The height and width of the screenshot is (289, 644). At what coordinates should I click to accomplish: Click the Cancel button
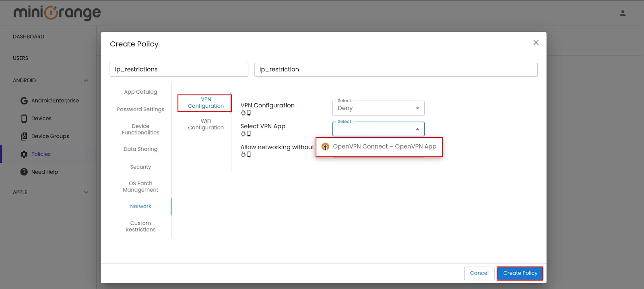[479, 273]
